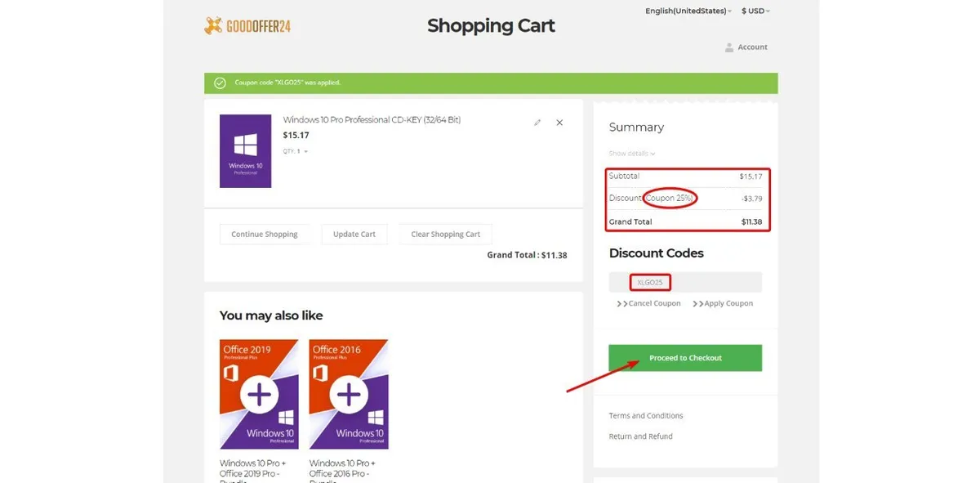Click the Summary heading
The image size is (980, 483).
coord(636,127)
